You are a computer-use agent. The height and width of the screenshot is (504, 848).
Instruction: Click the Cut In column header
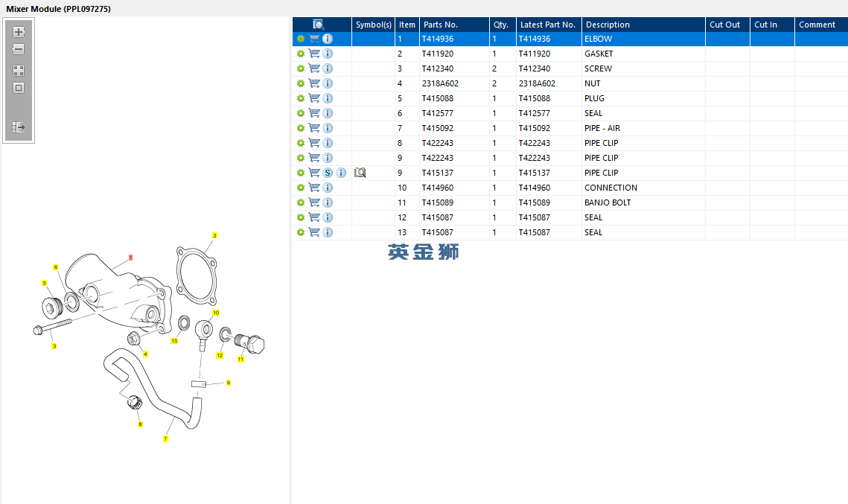point(772,25)
